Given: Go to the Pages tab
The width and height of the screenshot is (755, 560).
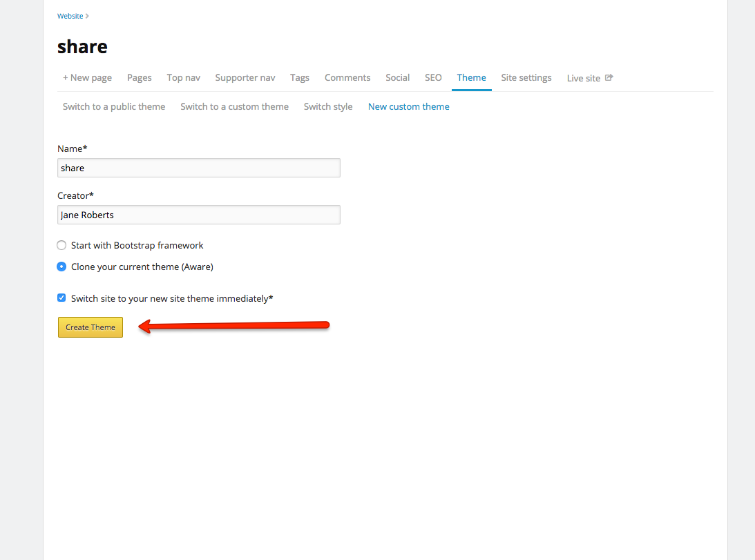Looking at the screenshot, I should (x=139, y=77).
